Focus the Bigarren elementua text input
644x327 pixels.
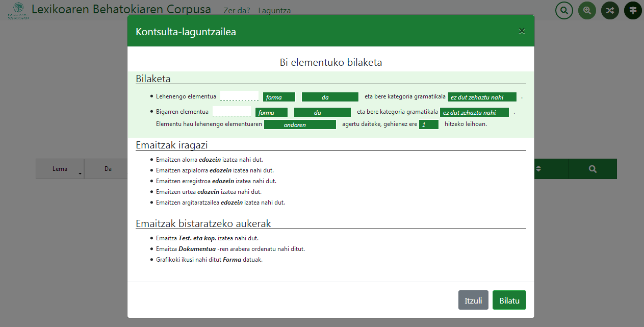(231, 112)
